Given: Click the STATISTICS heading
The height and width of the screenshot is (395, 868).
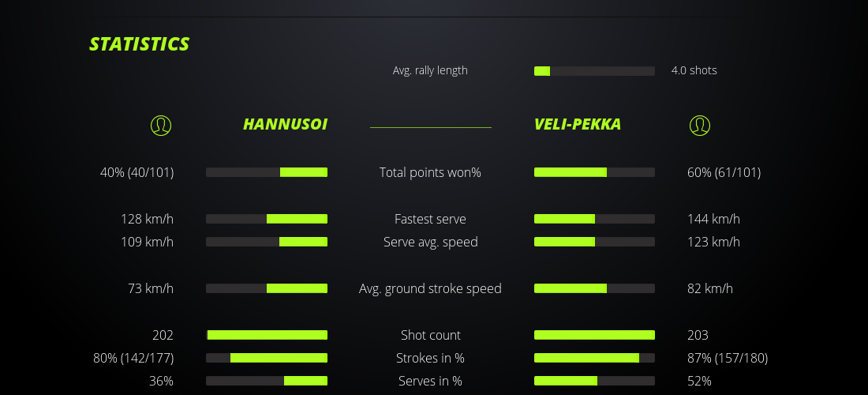Looking at the screenshot, I should tap(139, 44).
